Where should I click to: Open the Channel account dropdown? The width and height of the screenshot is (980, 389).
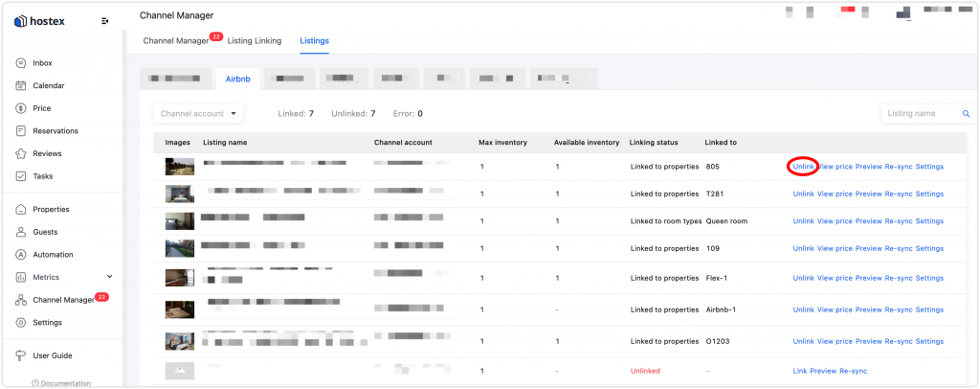point(198,113)
